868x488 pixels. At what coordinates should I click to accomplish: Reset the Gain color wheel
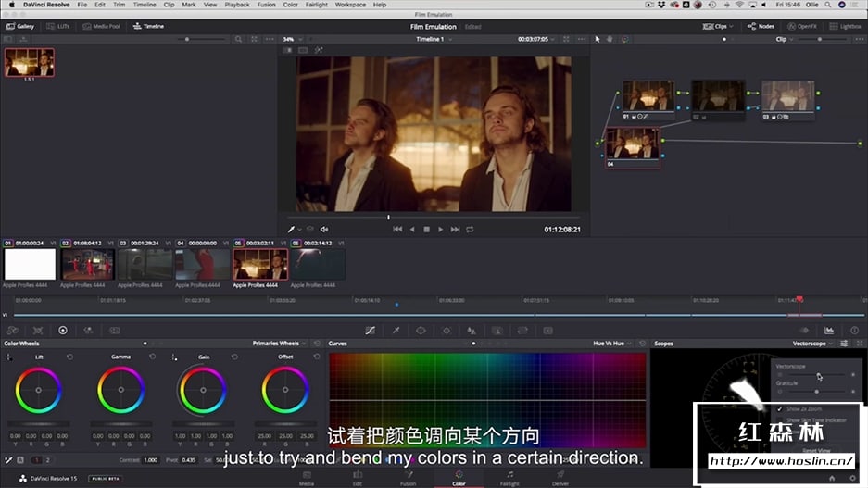(x=234, y=357)
